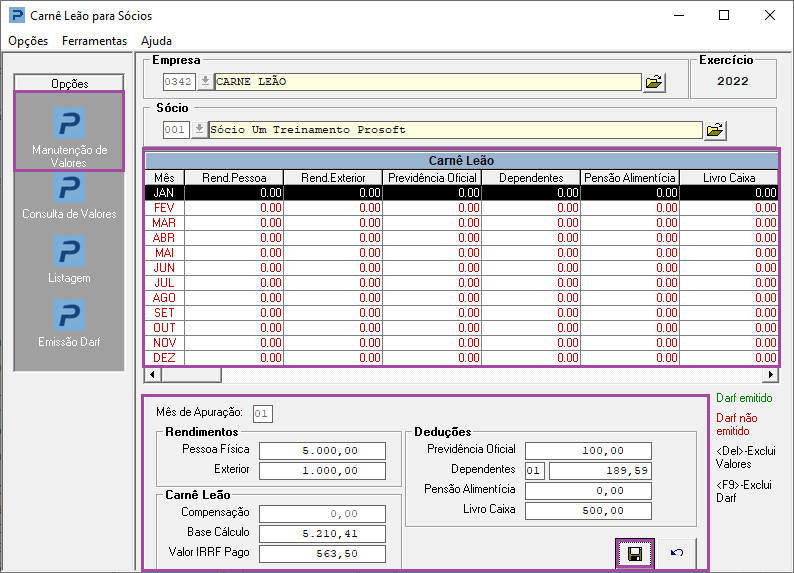794x573 pixels.
Task: Open the Sócio folder browse icon
Action: pyautogui.click(x=715, y=130)
